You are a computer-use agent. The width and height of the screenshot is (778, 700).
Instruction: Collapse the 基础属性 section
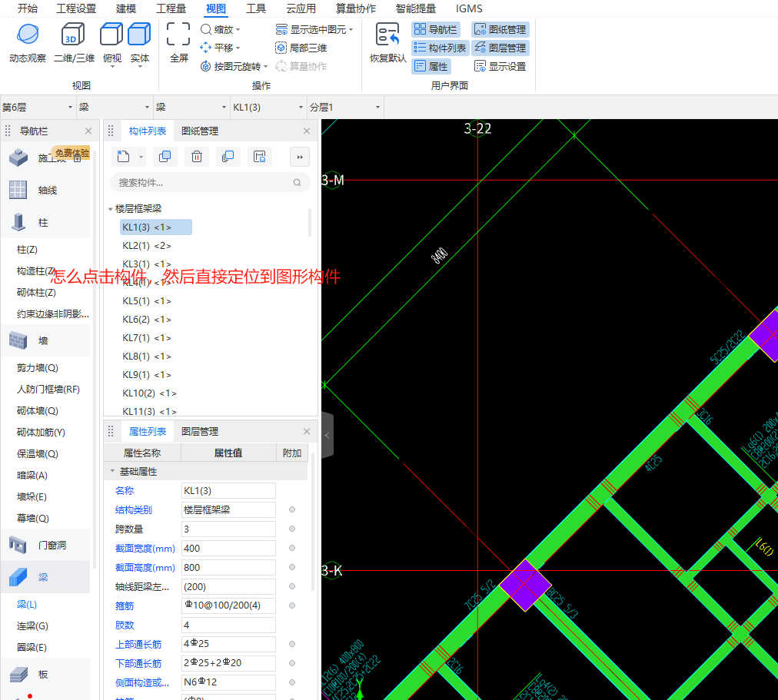112,471
